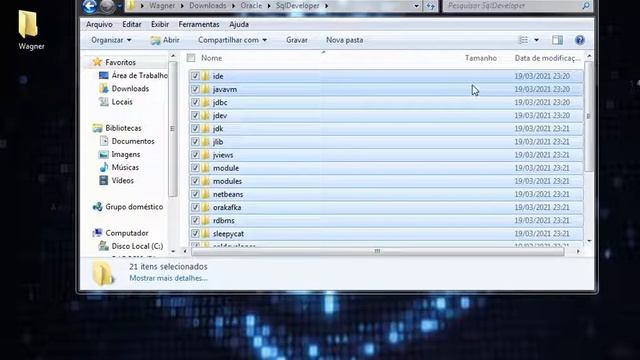Uncheck the jviews folder checkbox
640x360 pixels.
195,155
